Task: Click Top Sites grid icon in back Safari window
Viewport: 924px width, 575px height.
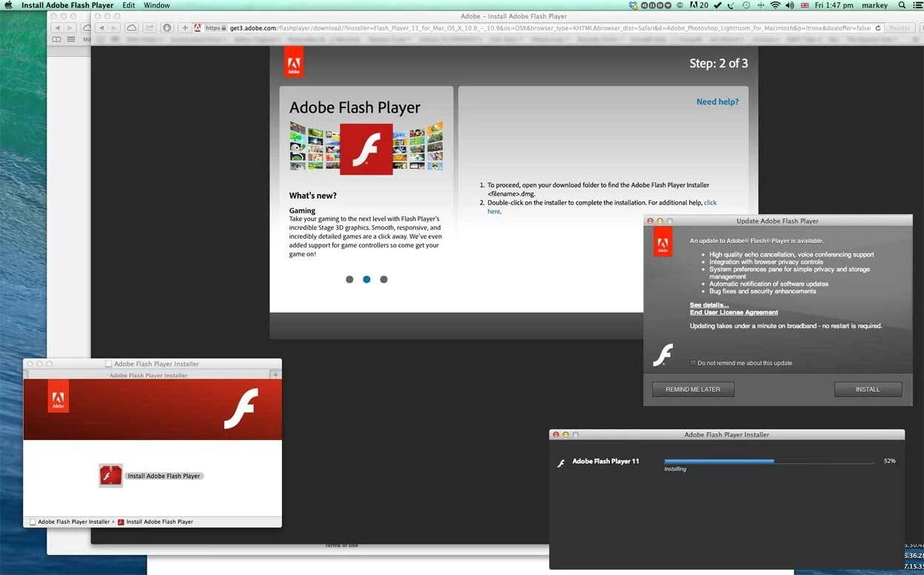Action: pyautogui.click(x=71, y=39)
